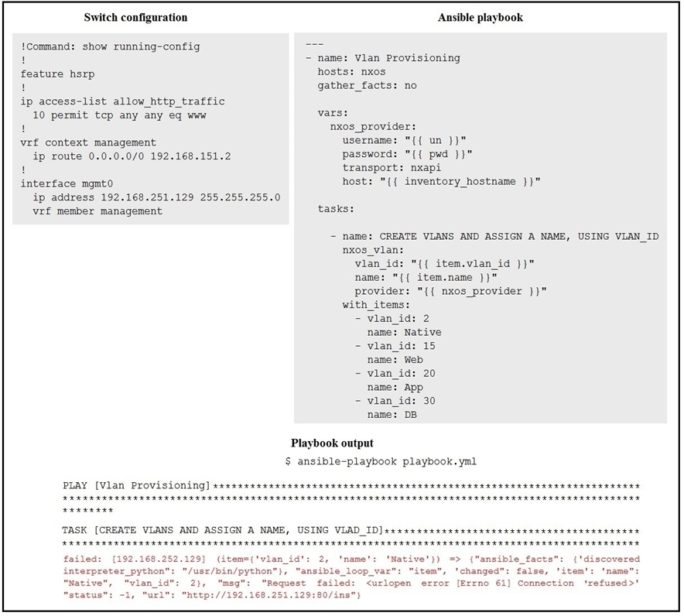Viewport: 684px width, 616px height.
Task: Click the 'password: "{{ pwd }}"' line
Action: click(408, 154)
